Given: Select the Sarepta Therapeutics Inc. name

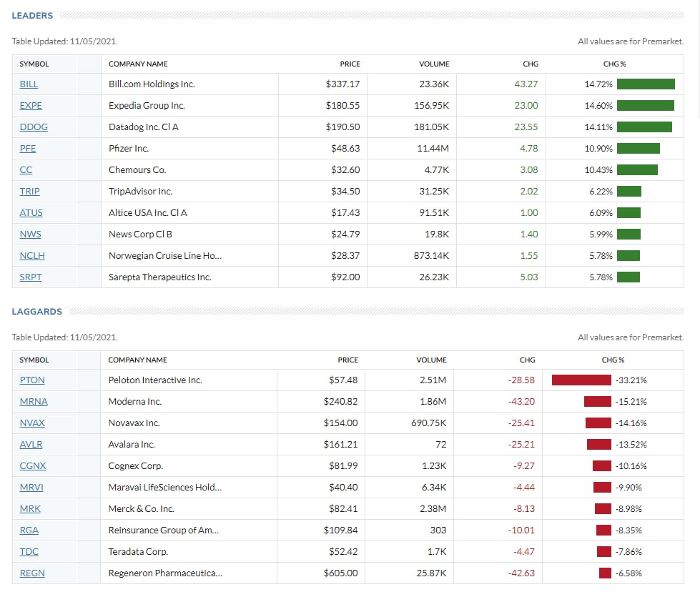Looking at the screenshot, I should click(160, 277).
